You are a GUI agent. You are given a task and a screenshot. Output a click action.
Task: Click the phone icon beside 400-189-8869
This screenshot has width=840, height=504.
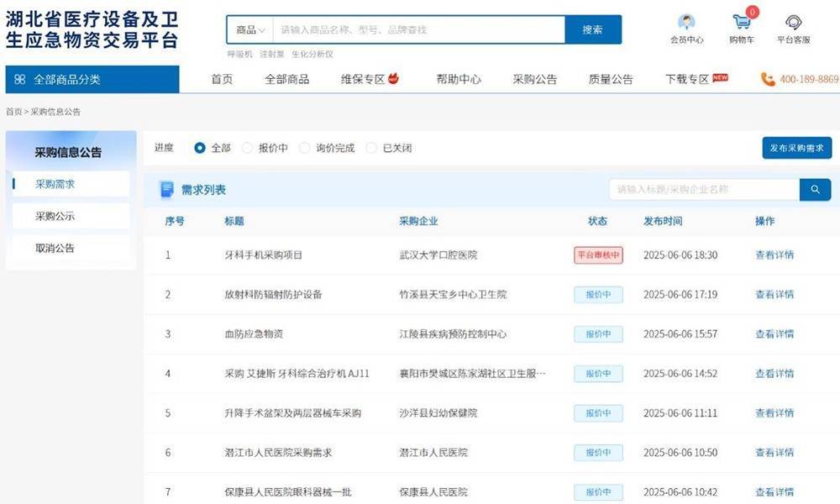(x=768, y=79)
